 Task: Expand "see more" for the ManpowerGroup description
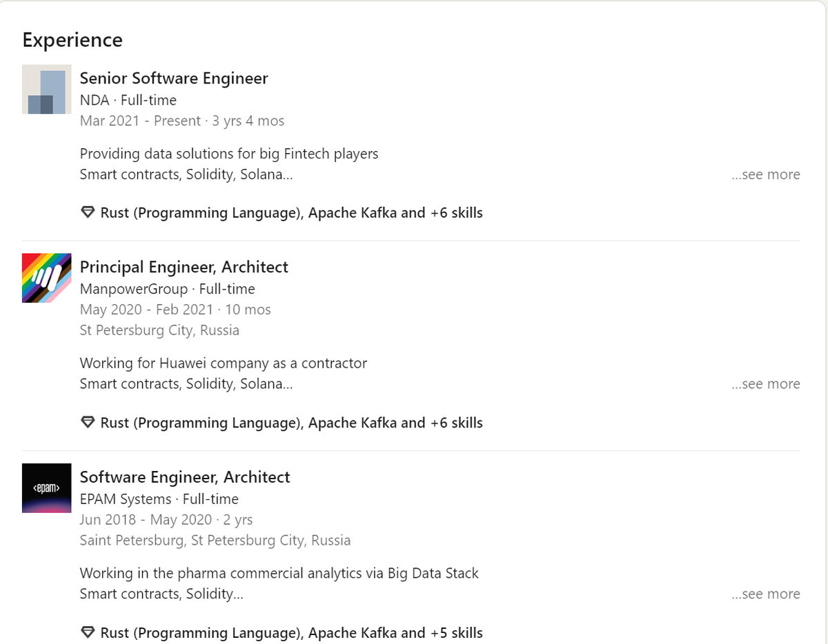click(x=765, y=384)
